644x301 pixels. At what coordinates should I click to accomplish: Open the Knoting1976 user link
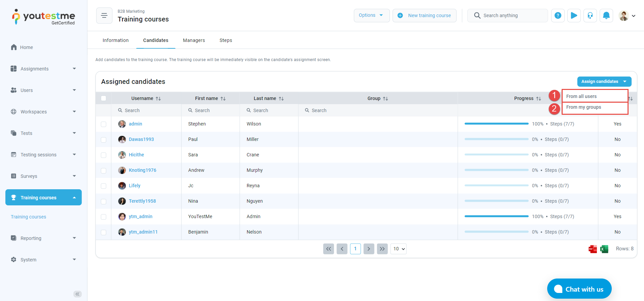(143, 170)
